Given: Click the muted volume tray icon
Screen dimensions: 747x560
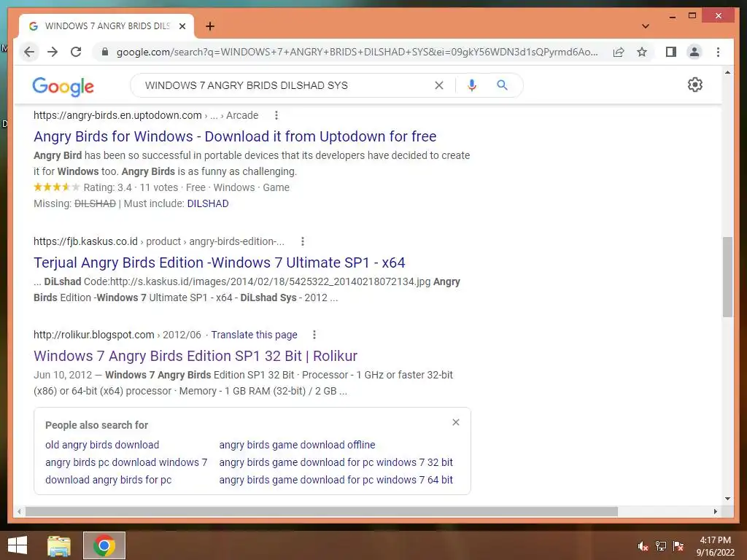Looking at the screenshot, I should click(x=643, y=546).
